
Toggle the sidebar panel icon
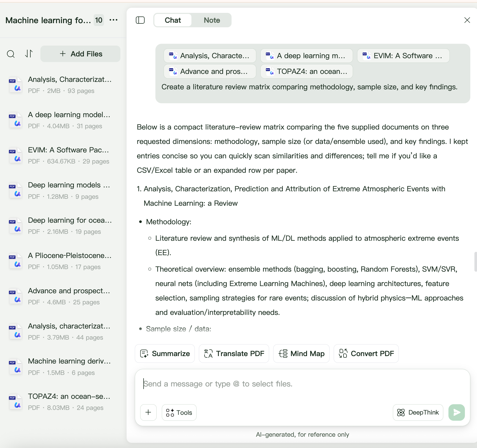click(x=140, y=20)
